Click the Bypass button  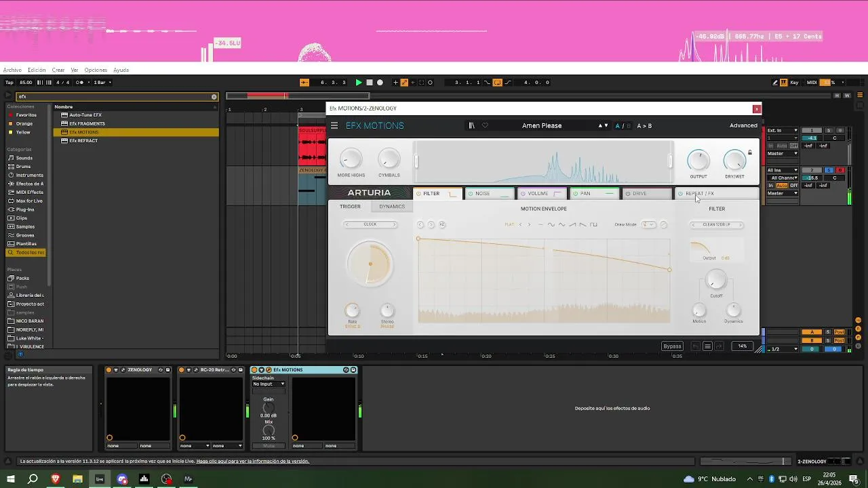[x=672, y=346]
